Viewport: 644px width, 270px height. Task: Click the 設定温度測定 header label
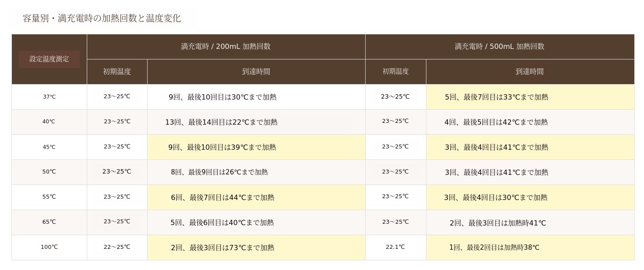click(49, 59)
